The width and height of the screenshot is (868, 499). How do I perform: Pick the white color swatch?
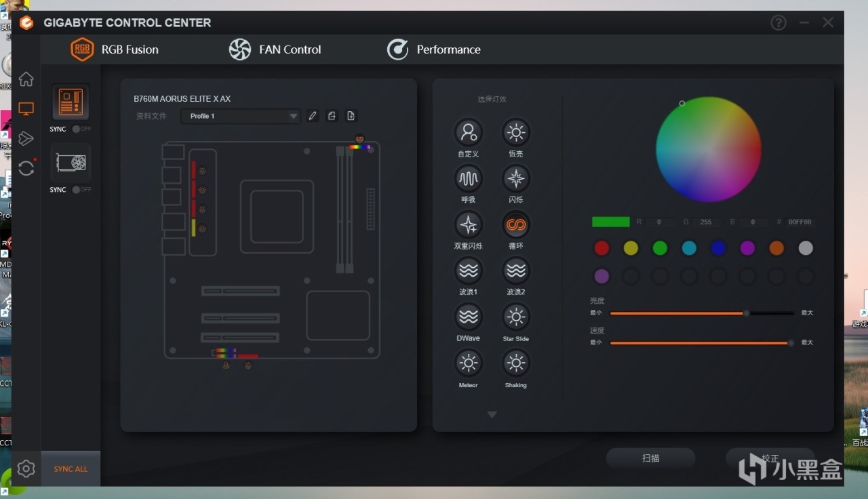coord(806,248)
